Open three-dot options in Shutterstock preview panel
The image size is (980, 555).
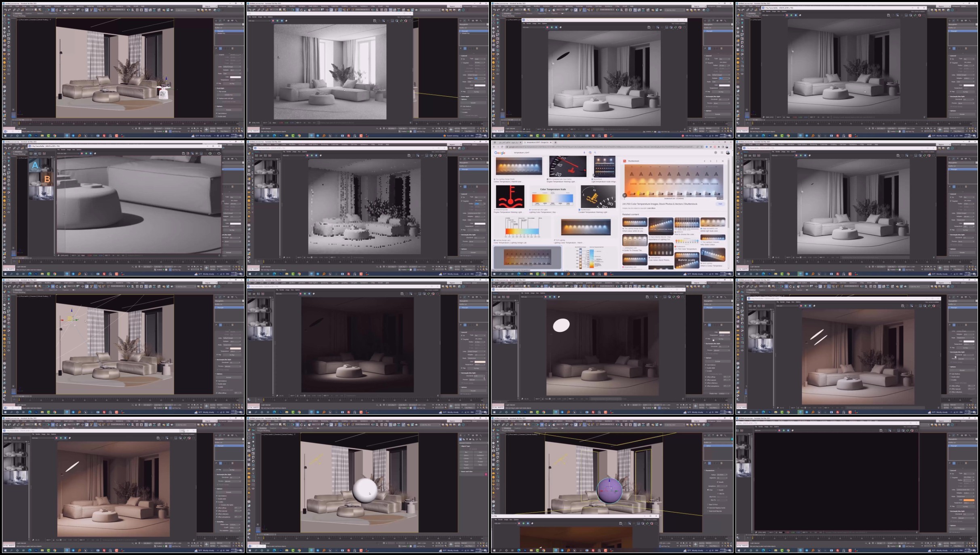[717, 161]
